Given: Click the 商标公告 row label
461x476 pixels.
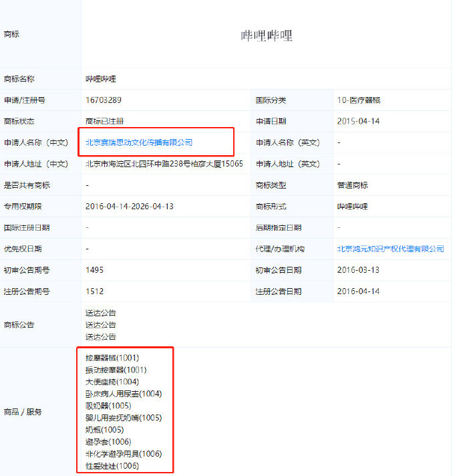Looking at the screenshot, I should click(19, 325).
